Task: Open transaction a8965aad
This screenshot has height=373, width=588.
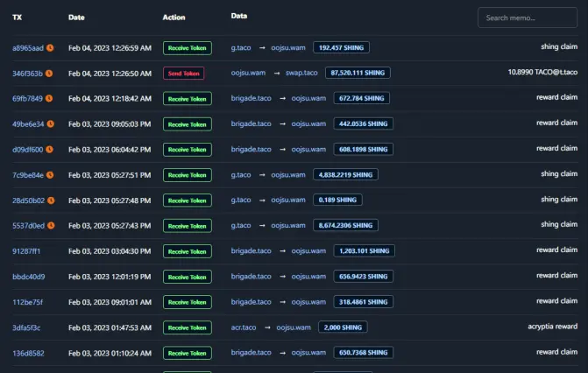Action: click(28, 48)
